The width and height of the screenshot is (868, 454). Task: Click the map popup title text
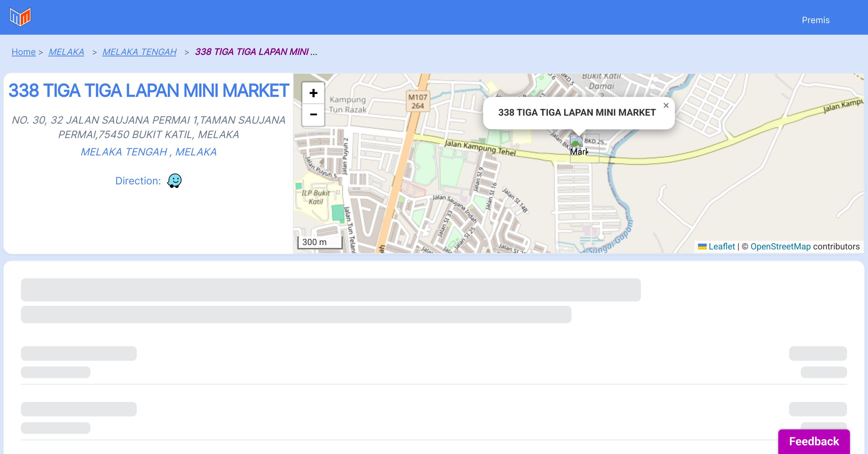click(577, 112)
